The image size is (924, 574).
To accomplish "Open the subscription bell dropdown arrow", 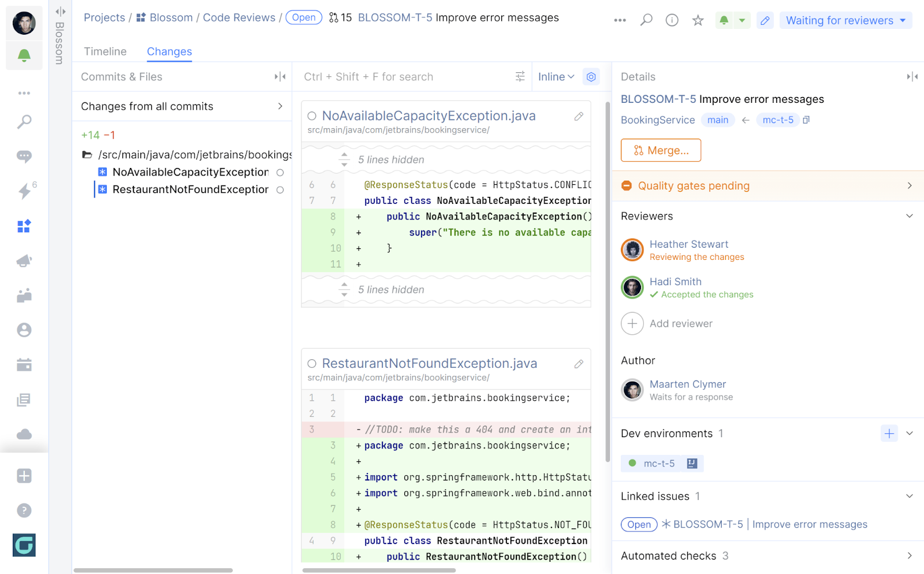I will point(742,20).
